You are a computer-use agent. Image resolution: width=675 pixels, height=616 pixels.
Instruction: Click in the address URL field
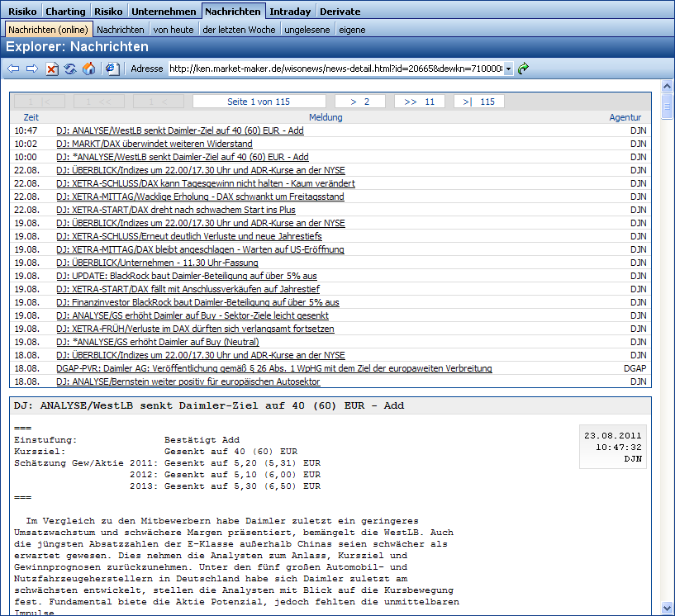(335, 69)
